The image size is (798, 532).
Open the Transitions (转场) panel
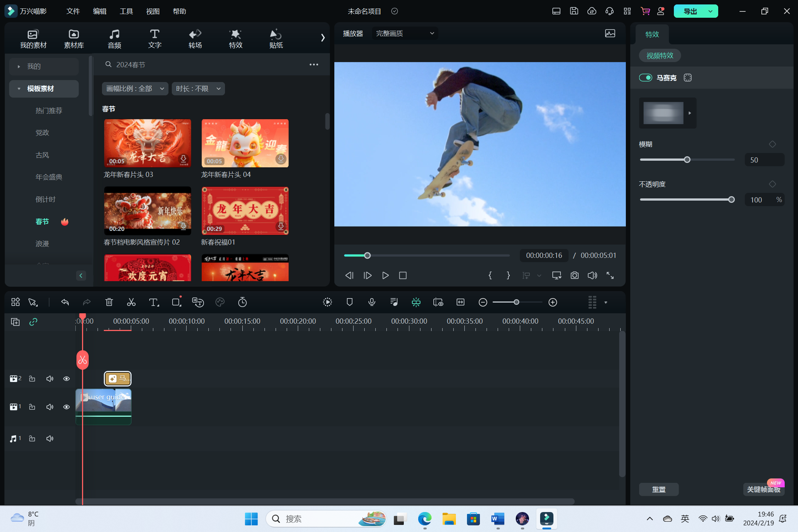[x=195, y=38]
